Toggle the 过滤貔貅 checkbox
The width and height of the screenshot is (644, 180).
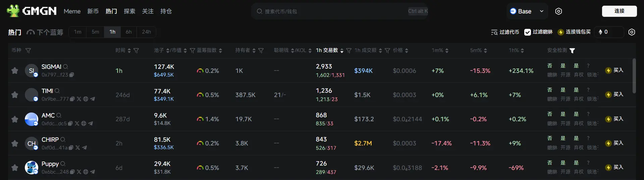(528, 32)
